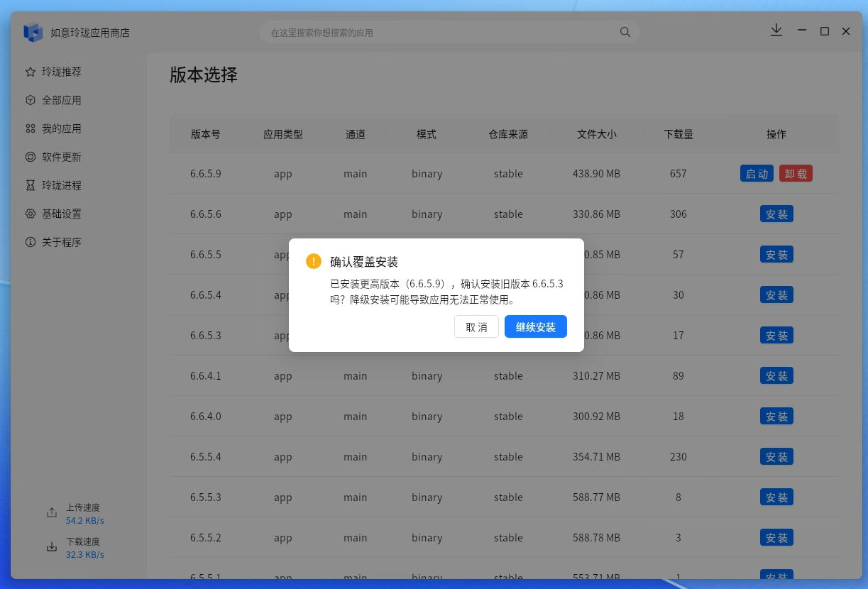Install version 6.5.5.2
This screenshot has width=868, height=589.
(x=776, y=538)
